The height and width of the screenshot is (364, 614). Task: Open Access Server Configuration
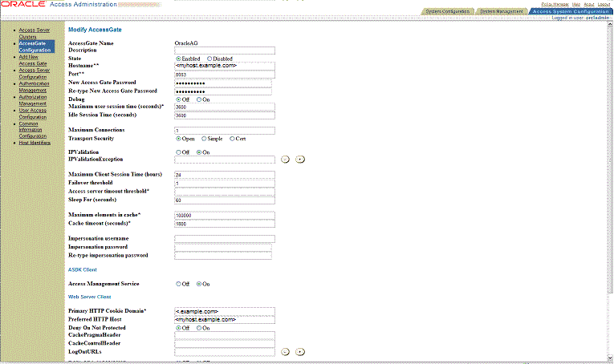(34, 74)
